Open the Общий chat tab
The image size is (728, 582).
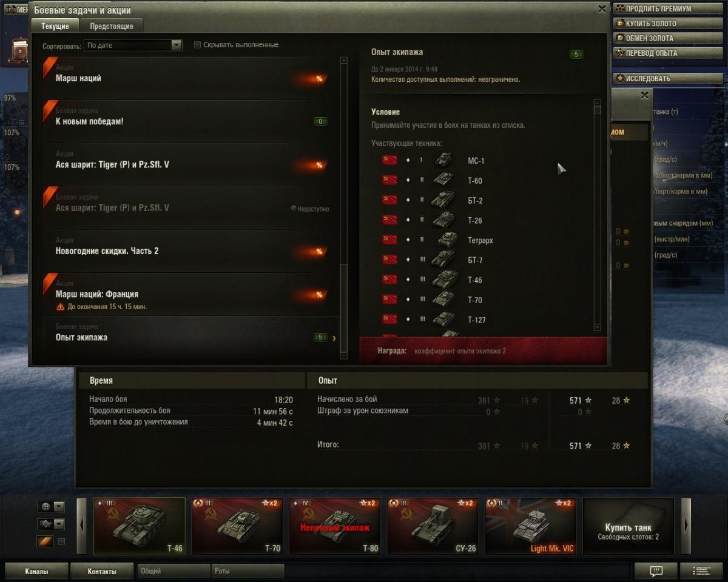click(x=174, y=571)
